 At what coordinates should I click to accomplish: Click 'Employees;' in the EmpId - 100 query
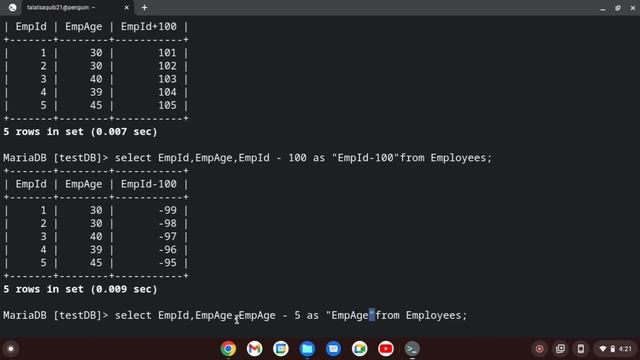pos(461,158)
